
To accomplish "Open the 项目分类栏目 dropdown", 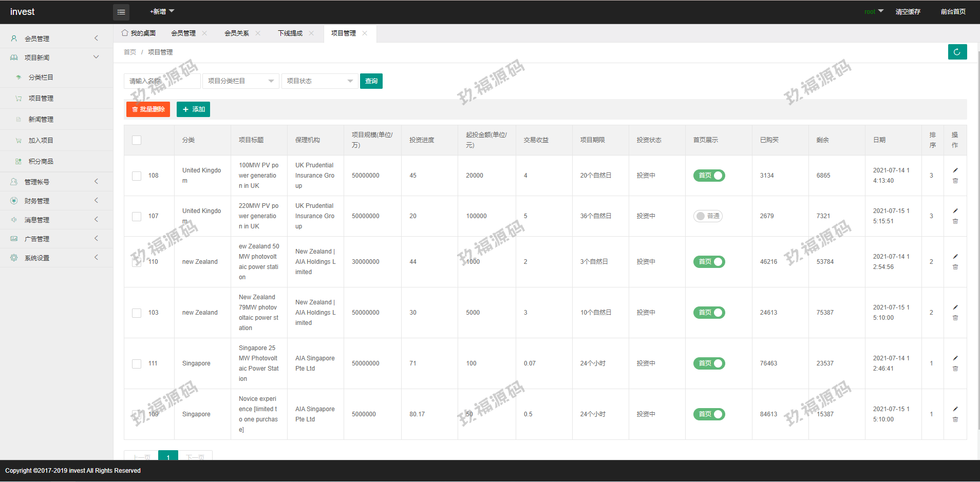I will coord(240,81).
